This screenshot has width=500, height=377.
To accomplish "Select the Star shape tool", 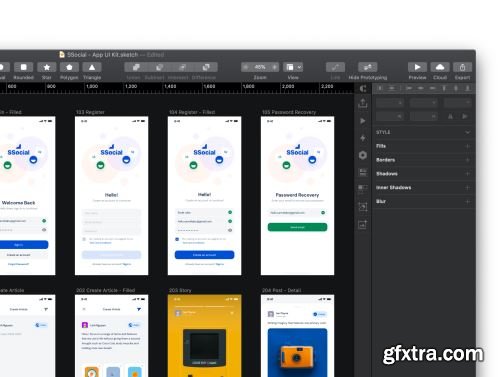I will point(47,67).
